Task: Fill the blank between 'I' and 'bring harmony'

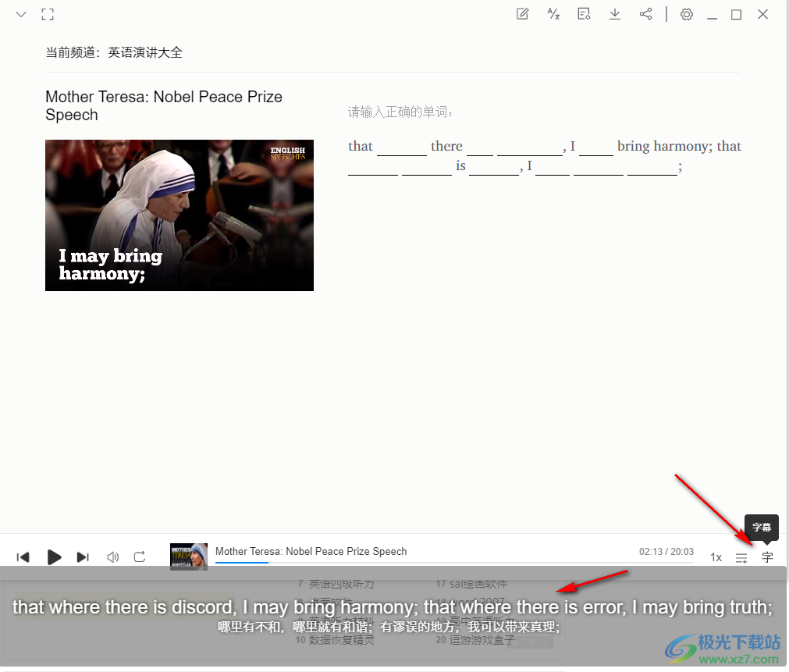Action: [x=596, y=147]
